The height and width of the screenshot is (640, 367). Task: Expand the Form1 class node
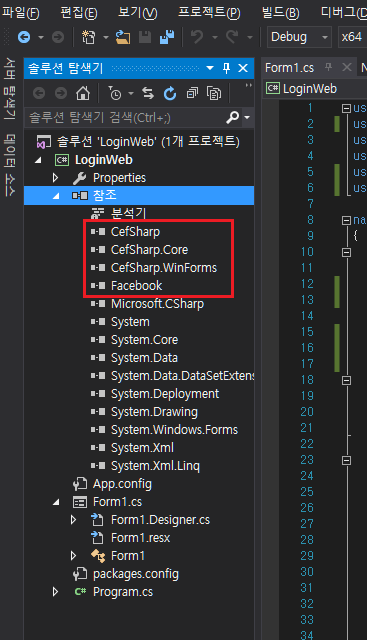point(73,556)
